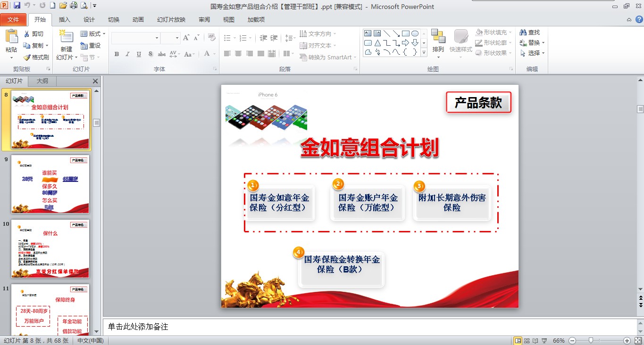Image resolution: width=644 pixels, height=345 pixels.
Task: Click the new blank document icon
Action: [x=53, y=6]
